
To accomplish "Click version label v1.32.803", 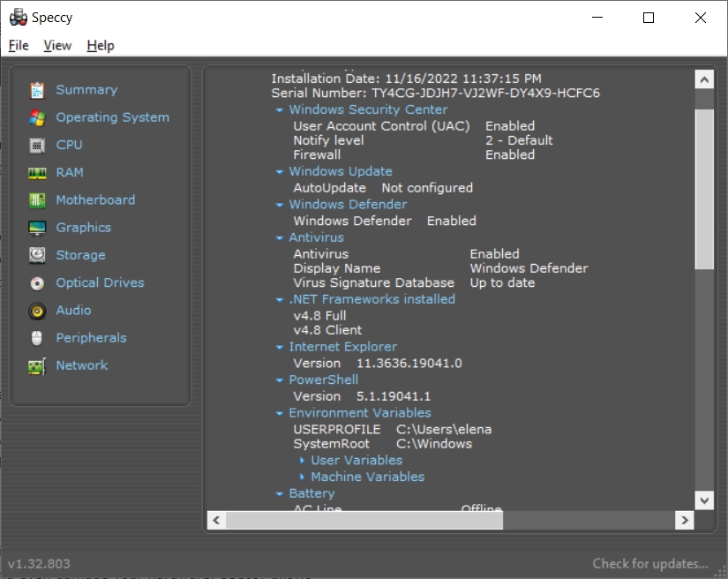I will point(39,564).
